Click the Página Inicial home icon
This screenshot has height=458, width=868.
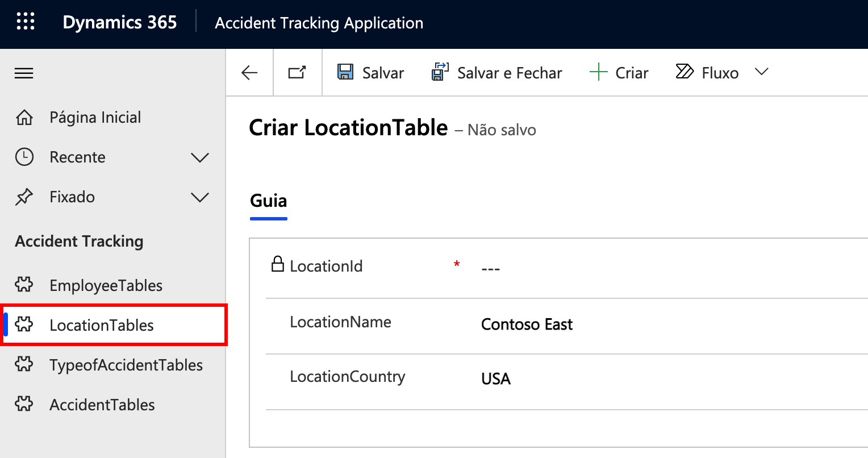tap(24, 118)
